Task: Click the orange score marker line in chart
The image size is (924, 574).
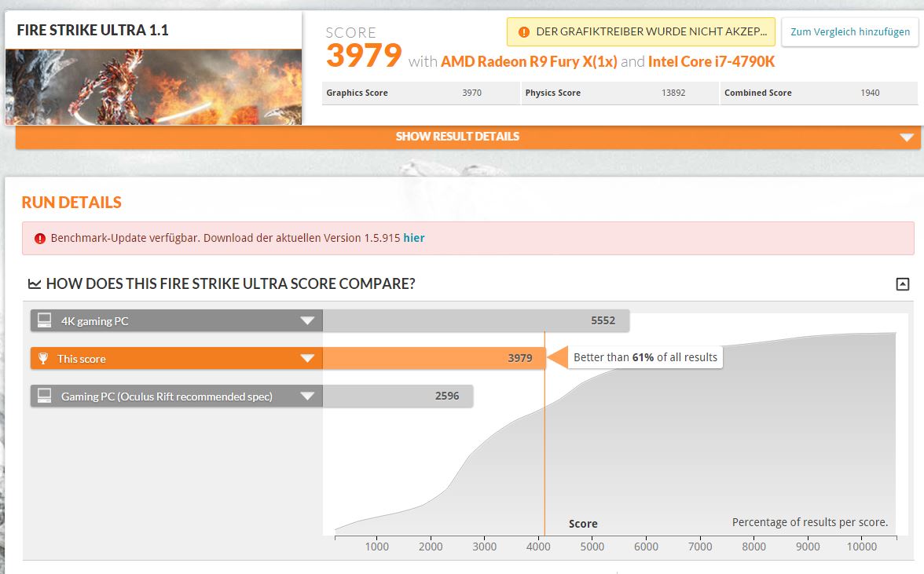Action: click(544, 433)
